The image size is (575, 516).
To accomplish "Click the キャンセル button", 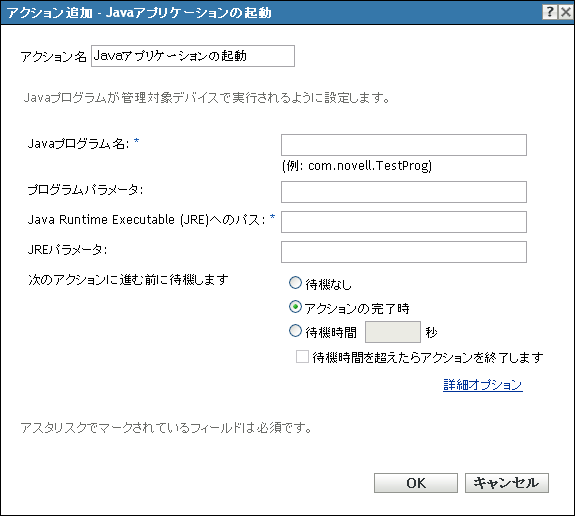I will coord(507,483).
